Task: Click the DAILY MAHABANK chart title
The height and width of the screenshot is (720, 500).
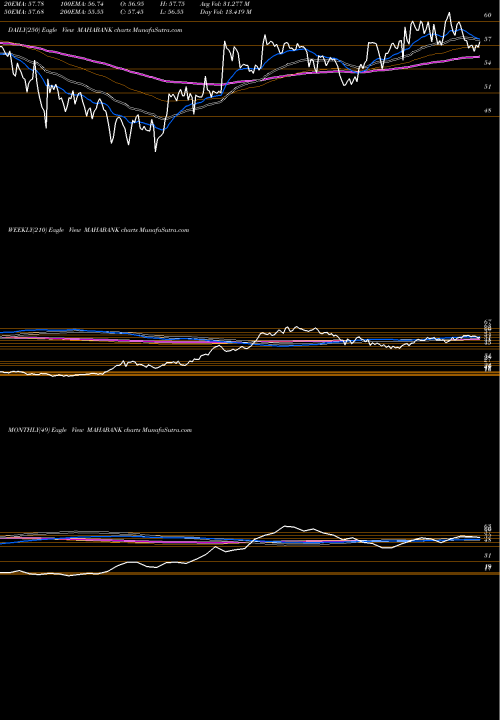Action: (95, 30)
